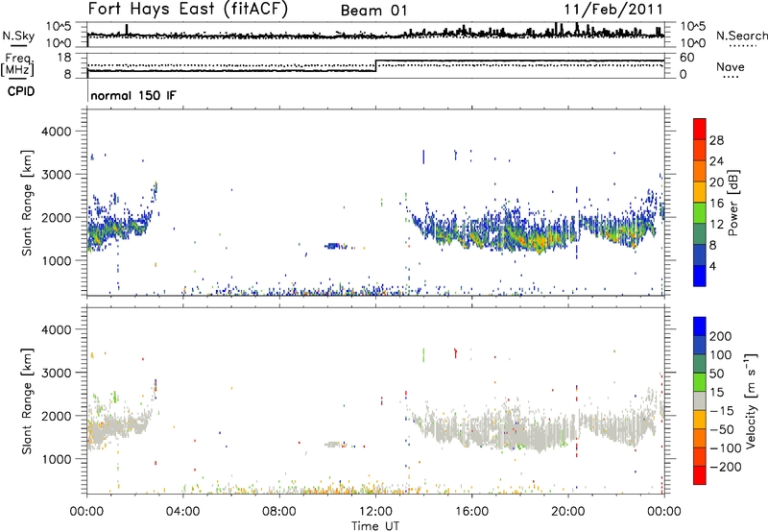Screen dimensions: 768x532
Task: Select the "2000" tick in the velocity panel
Action: point(56,416)
